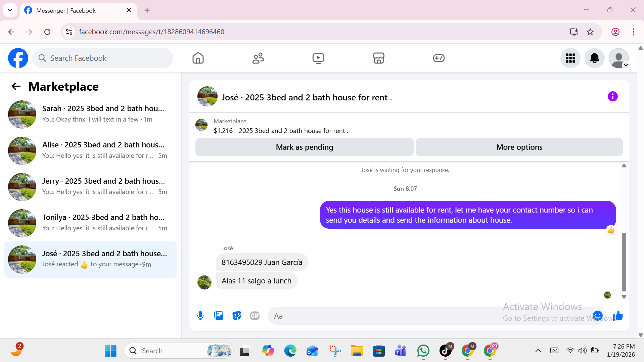Click the chat scrollbar down arrow

[624, 297]
